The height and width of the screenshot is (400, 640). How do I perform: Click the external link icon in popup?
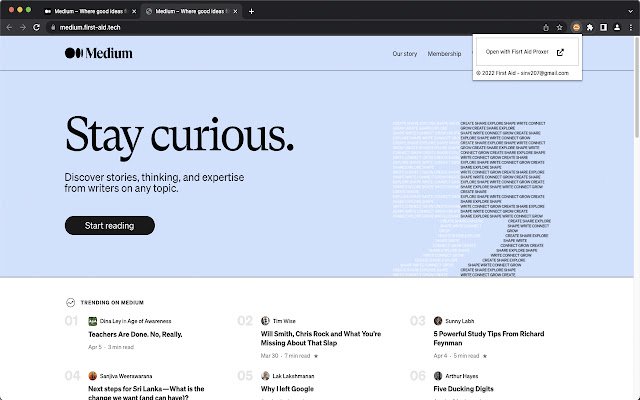(x=560, y=52)
